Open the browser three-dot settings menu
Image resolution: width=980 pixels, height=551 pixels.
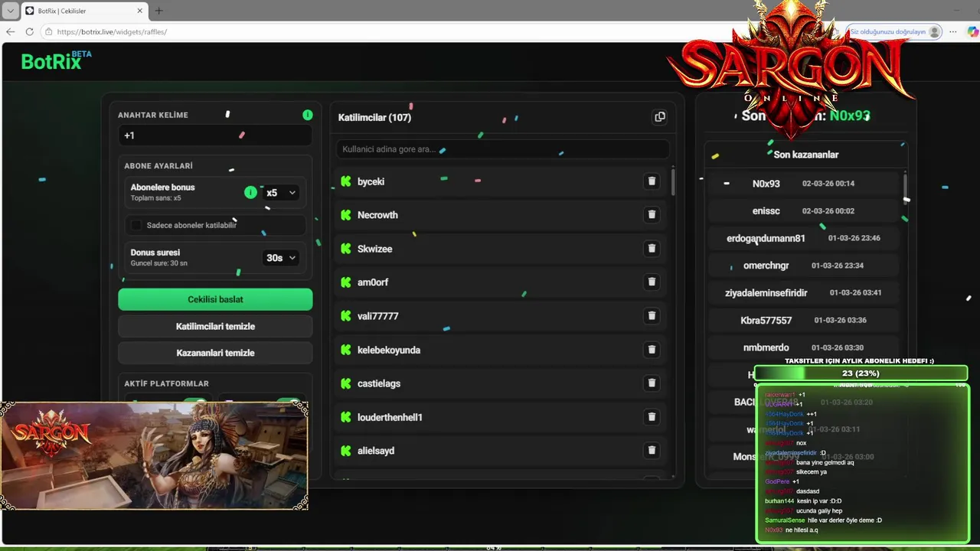(x=953, y=32)
